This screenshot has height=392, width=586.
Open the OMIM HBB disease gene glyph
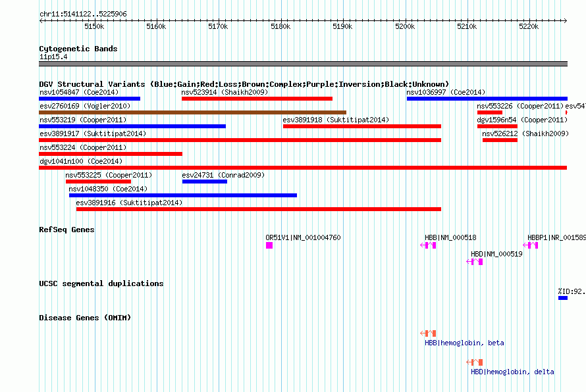428,333
